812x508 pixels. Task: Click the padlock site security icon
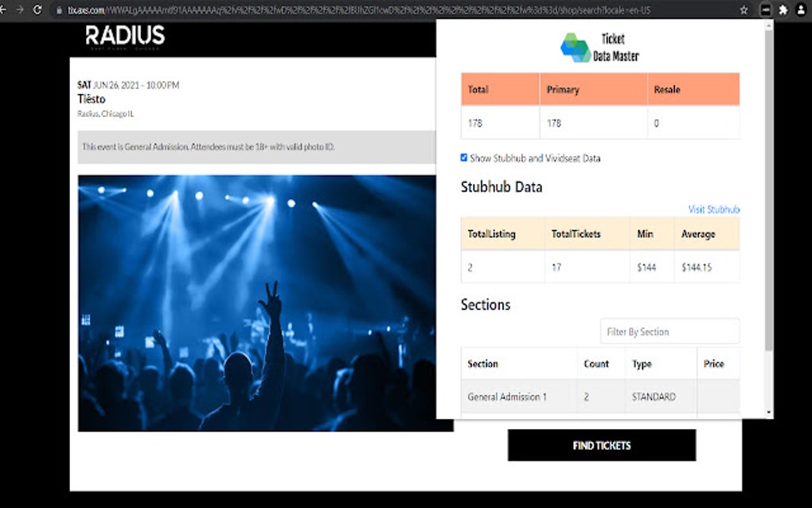click(x=61, y=10)
